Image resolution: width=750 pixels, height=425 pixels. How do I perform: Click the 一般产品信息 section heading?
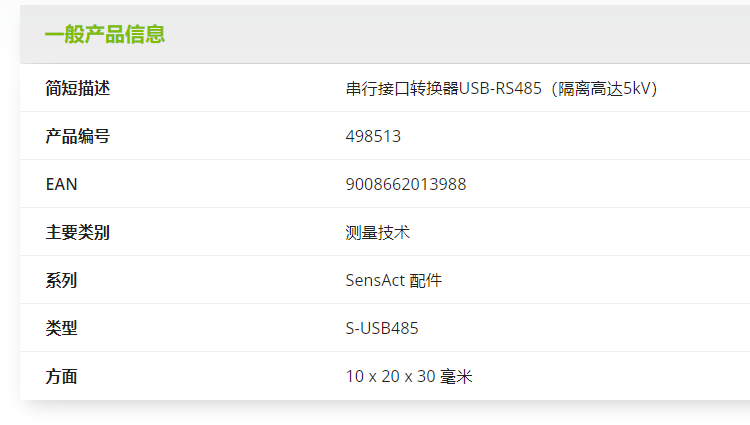coord(105,34)
